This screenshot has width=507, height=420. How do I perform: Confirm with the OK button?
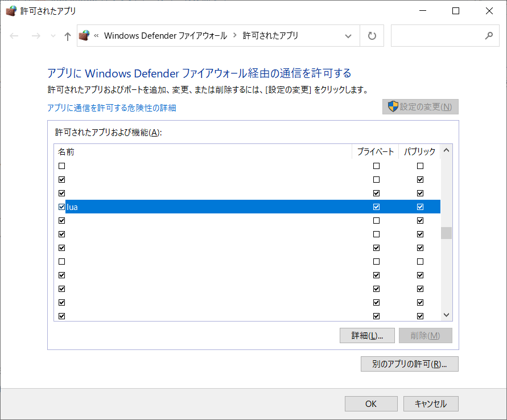371,404
